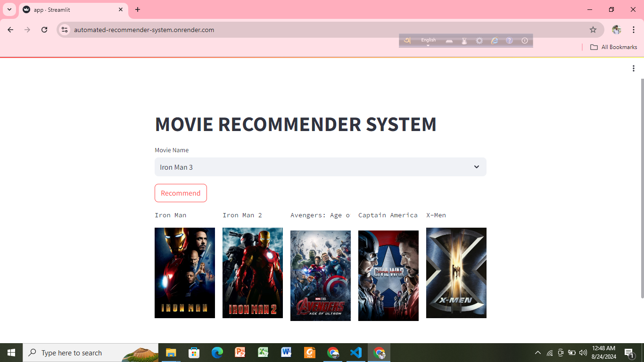
Task: Expand the Streamlit options menu
Action: tap(634, 68)
